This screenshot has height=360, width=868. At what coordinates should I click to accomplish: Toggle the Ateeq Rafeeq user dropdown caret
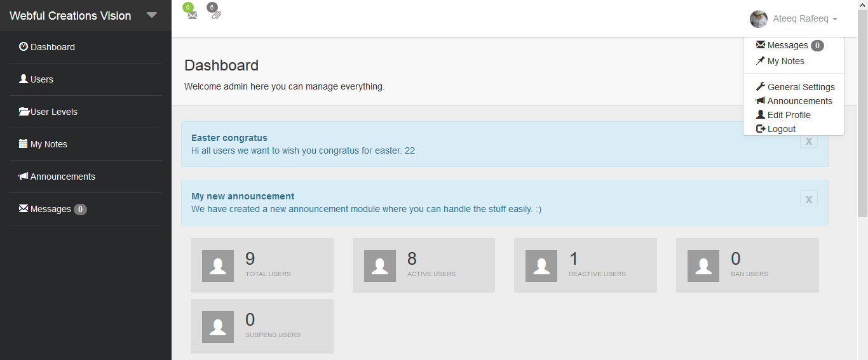coord(834,20)
